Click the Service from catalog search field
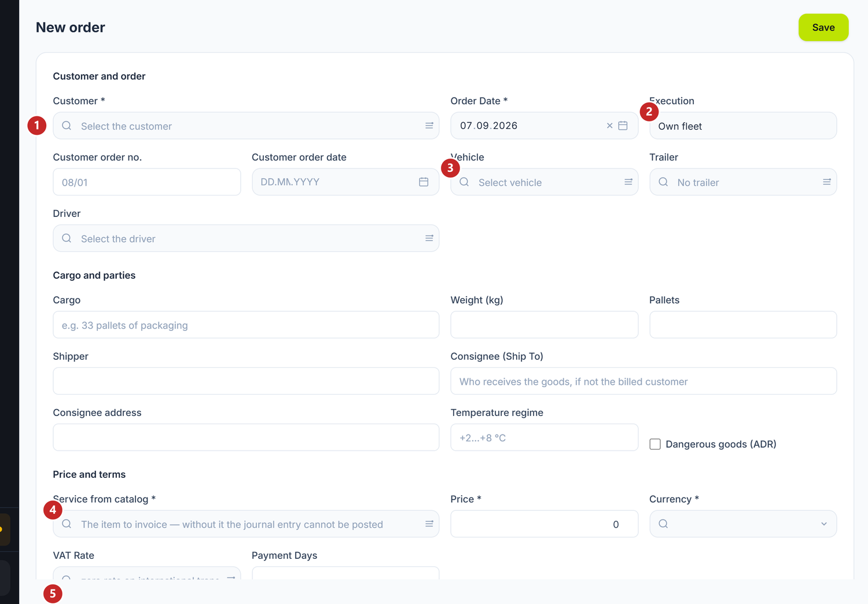This screenshot has width=868, height=604. coord(246,524)
